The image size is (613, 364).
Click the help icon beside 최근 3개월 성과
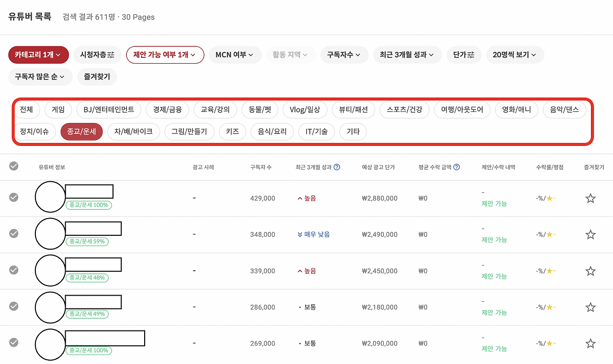[337, 167]
